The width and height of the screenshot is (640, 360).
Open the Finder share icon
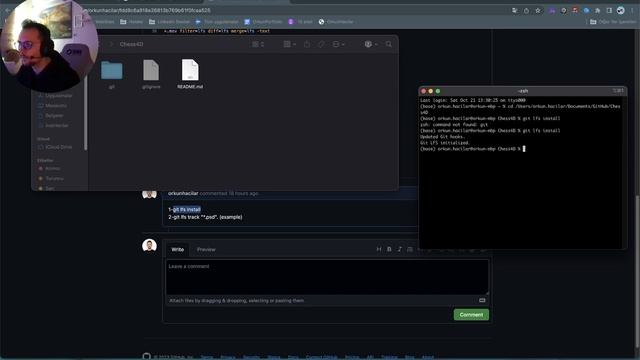click(x=307, y=44)
